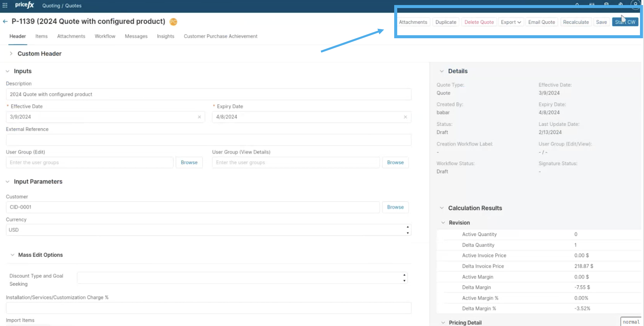Image resolution: width=644 pixels, height=326 pixels.
Task: Click the Recalculate button
Action: (576, 22)
